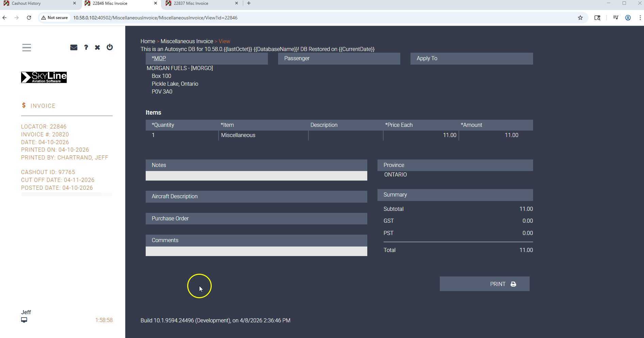The height and width of the screenshot is (338, 644).
Task: Open a new browser tab
Action: pyautogui.click(x=249, y=3)
